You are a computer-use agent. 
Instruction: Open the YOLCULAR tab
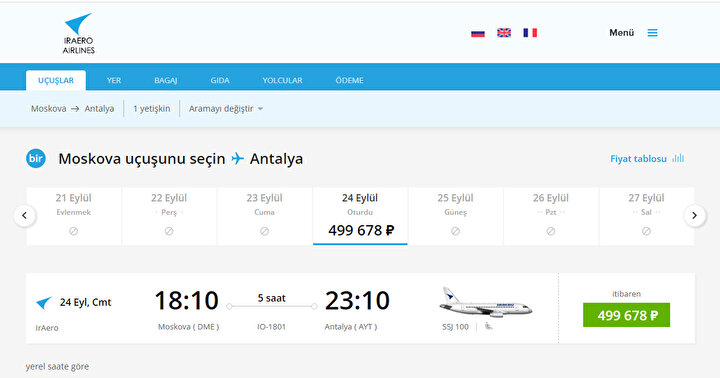[282, 80]
